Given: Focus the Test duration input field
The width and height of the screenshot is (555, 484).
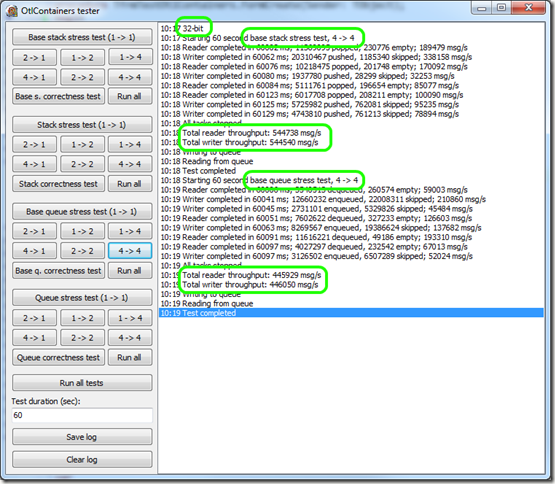Looking at the screenshot, I should tap(82, 415).
